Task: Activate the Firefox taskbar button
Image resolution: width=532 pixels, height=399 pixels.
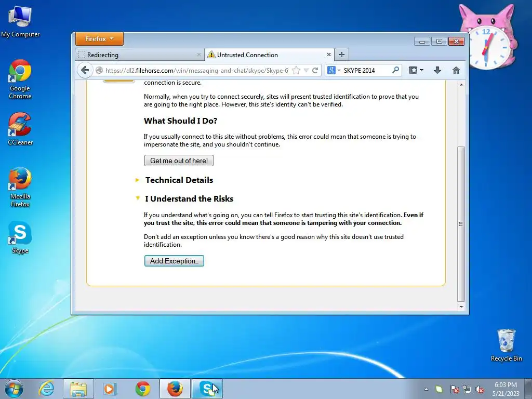Action: click(175, 389)
